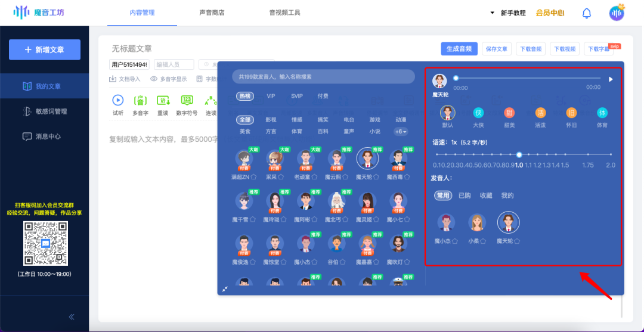Expand the +6 more categories dropdown
This screenshot has width=644, height=332.
[401, 132]
